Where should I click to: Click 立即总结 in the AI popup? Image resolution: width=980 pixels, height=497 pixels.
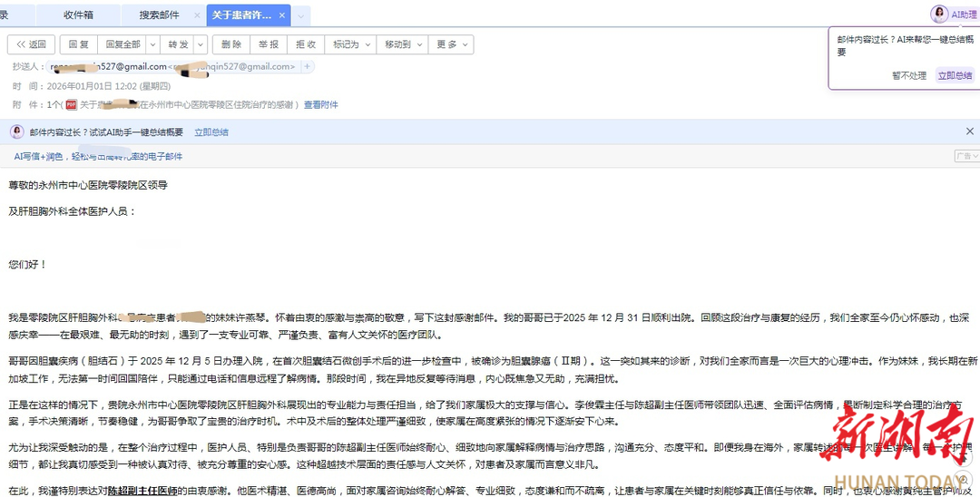click(955, 75)
